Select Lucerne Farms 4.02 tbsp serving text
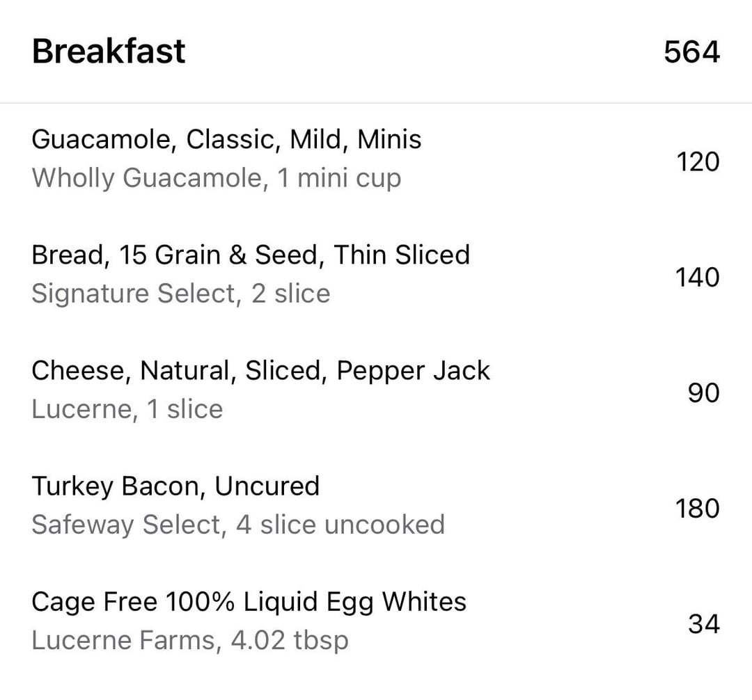The height and width of the screenshot is (700, 752). (190, 641)
